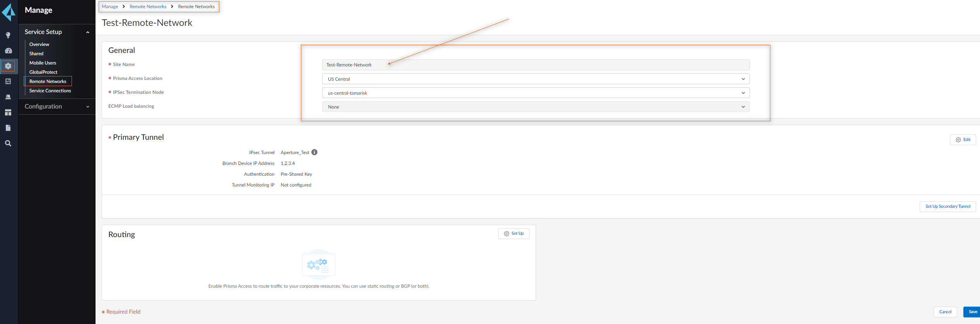Click the Branch Device IP value 1.2.3.4
Image resolution: width=980 pixels, height=324 pixels.
pyautogui.click(x=288, y=163)
